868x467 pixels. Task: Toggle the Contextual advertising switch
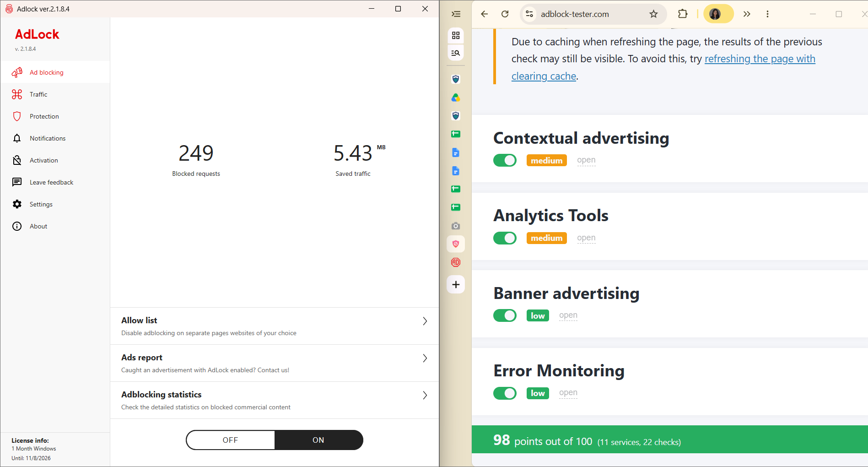click(x=505, y=160)
